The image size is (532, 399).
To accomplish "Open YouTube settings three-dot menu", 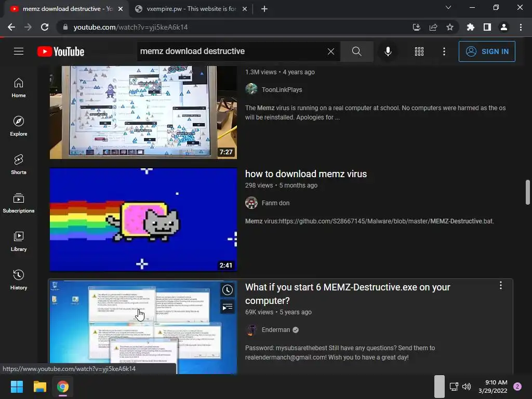I will (x=444, y=51).
